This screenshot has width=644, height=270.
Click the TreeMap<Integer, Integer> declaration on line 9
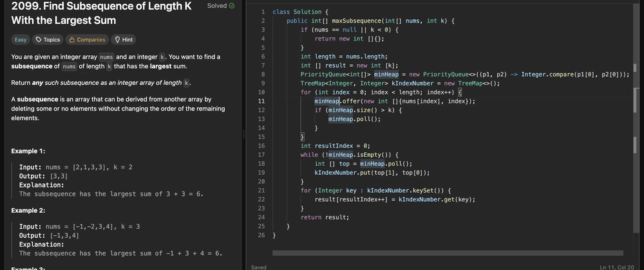click(x=400, y=84)
